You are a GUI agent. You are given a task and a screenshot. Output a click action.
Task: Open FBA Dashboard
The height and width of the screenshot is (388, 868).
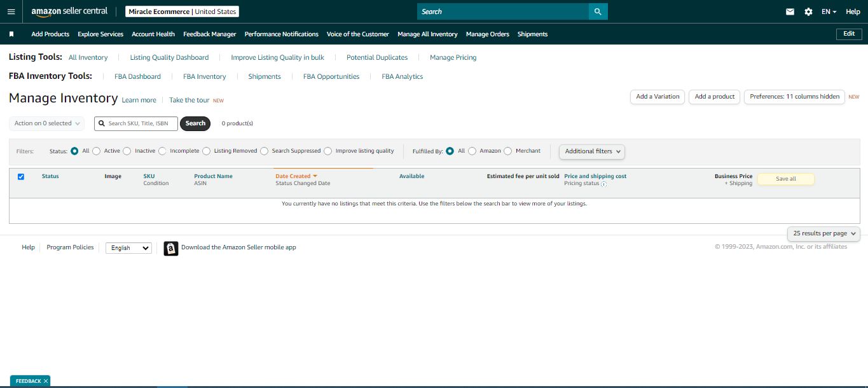138,76
